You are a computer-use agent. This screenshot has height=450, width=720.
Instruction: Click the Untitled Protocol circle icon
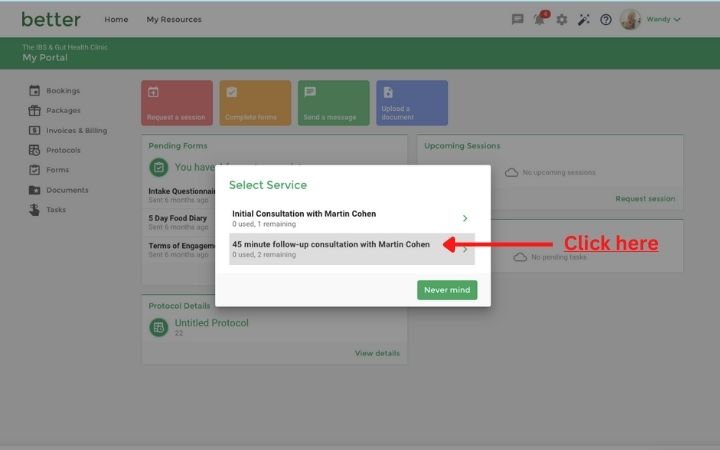pyautogui.click(x=158, y=327)
